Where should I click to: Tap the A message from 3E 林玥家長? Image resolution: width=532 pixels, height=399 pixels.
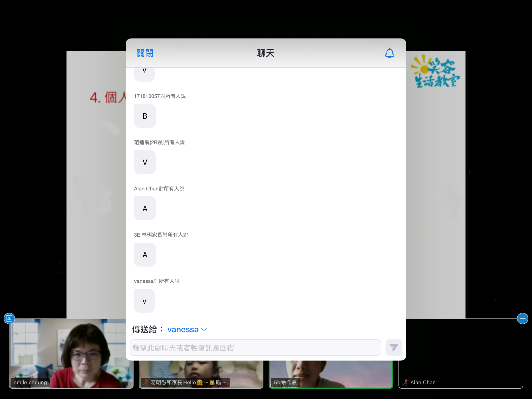tap(145, 255)
